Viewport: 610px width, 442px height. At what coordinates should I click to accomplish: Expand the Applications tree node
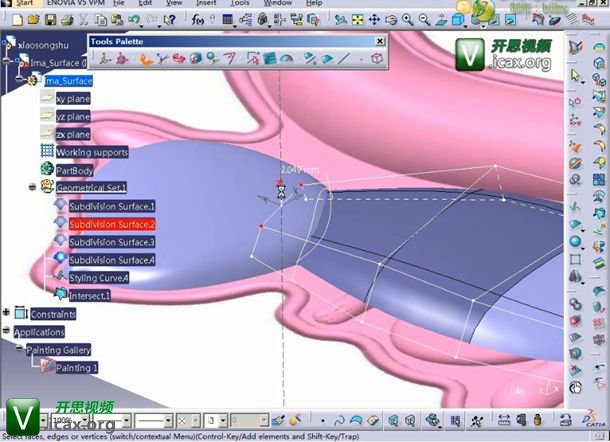tap(8, 332)
